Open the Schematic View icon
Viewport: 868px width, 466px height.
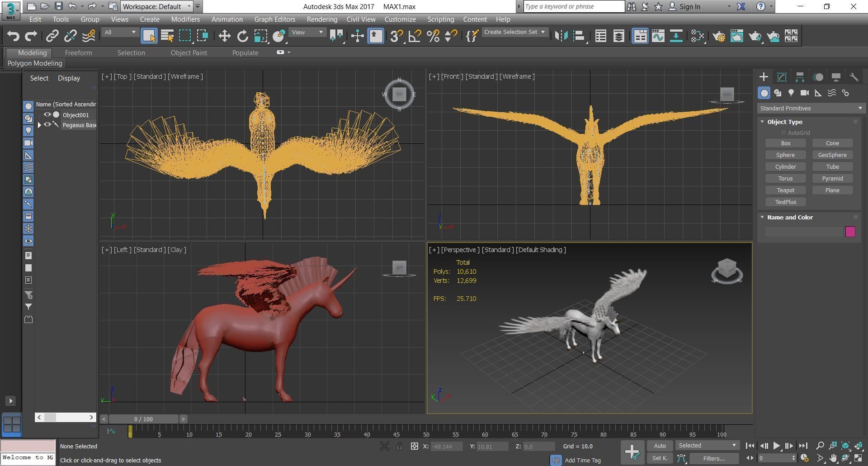click(x=676, y=36)
